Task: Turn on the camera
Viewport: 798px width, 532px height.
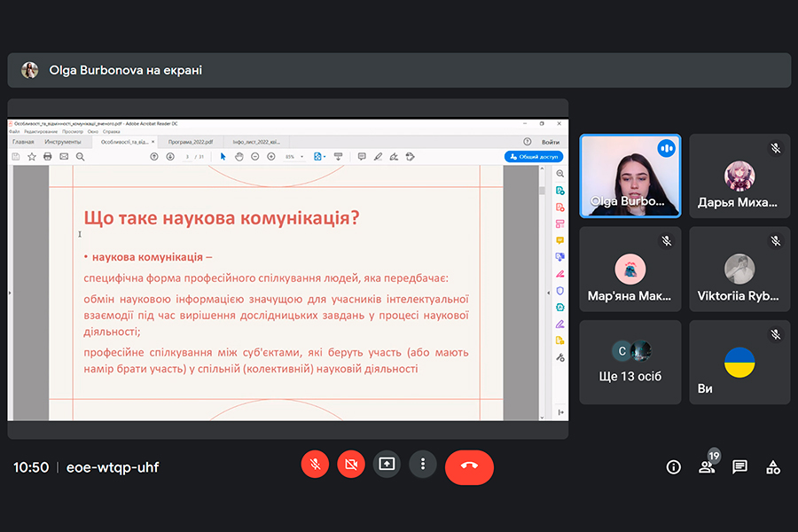Action: 351,464
